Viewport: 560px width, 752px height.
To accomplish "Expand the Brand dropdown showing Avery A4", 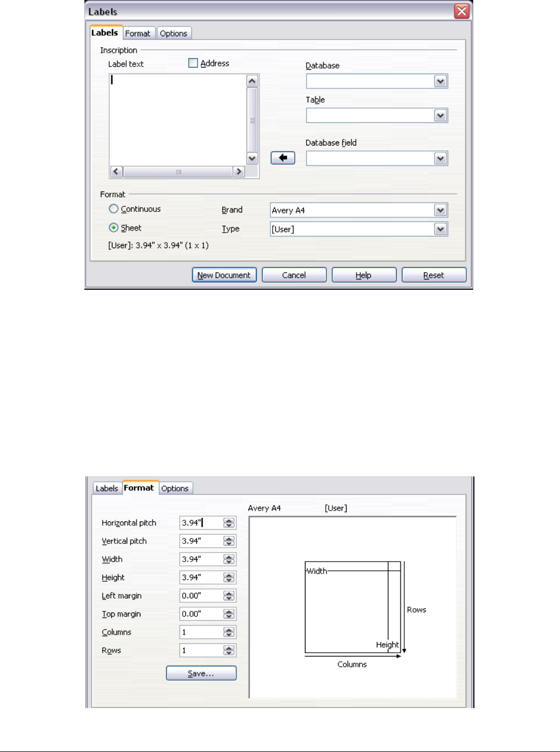I will pyautogui.click(x=440, y=210).
